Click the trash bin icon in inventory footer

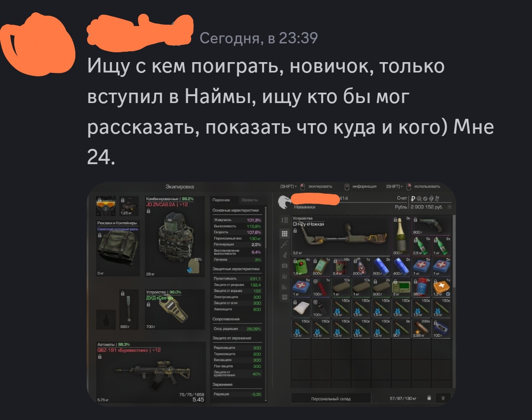pyautogui.click(x=443, y=398)
